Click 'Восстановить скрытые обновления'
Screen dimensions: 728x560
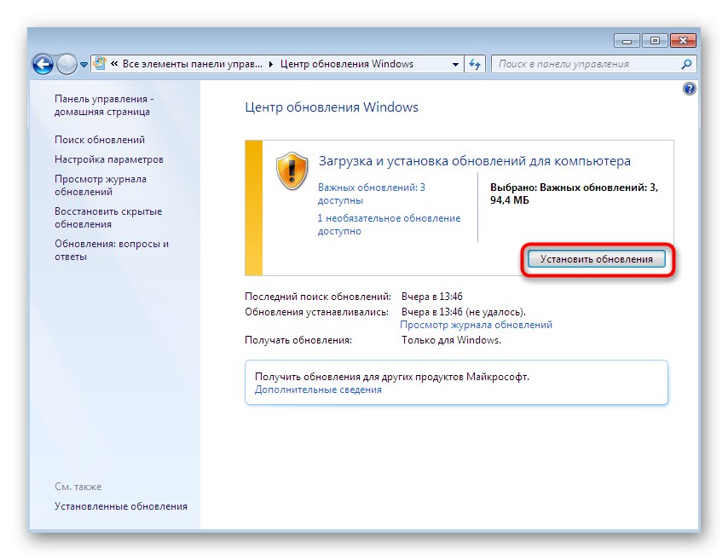tap(108, 217)
